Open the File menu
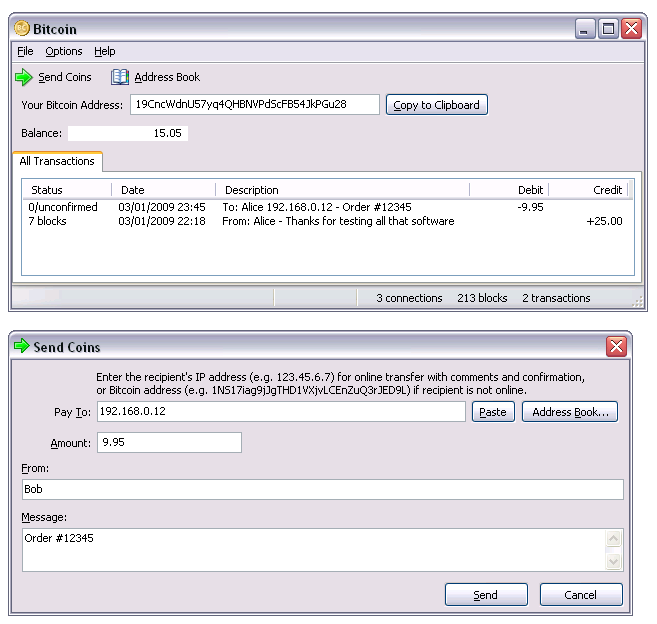The image size is (657, 624). coord(25,51)
